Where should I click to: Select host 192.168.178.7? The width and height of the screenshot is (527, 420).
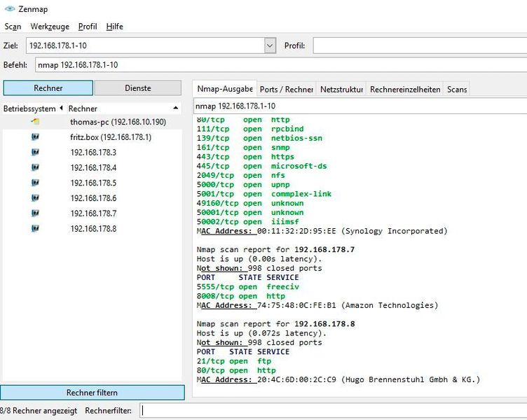[x=93, y=213]
